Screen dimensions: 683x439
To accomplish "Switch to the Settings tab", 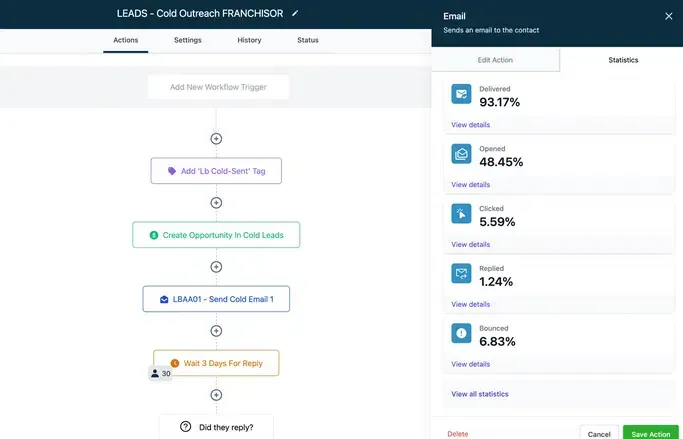I will [187, 40].
